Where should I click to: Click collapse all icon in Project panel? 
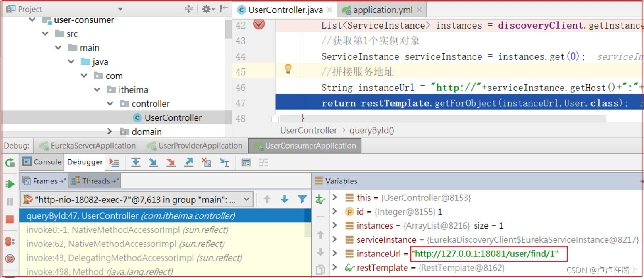tap(189, 9)
